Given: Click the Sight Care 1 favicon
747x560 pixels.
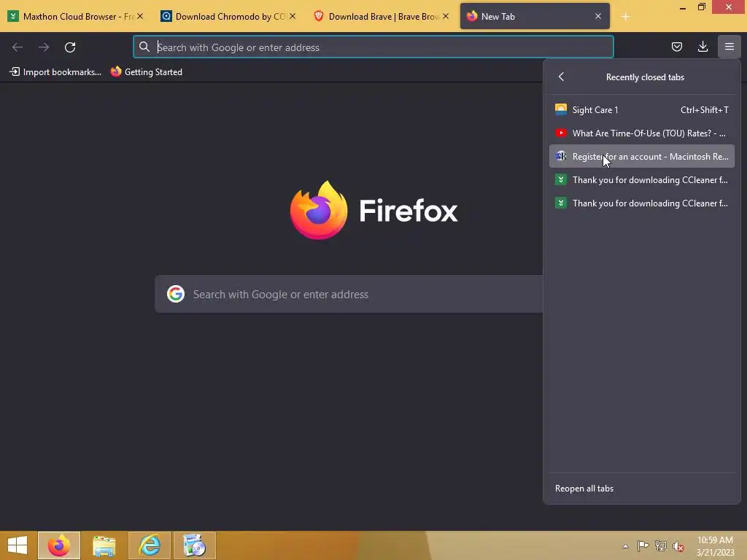Looking at the screenshot, I should pos(561,109).
